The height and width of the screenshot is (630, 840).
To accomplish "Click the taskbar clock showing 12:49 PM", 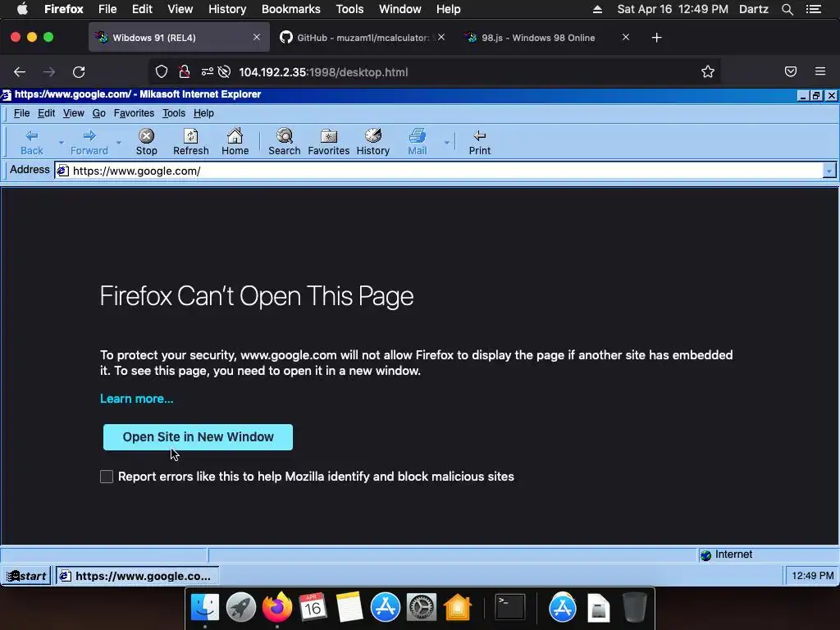I will pyautogui.click(x=812, y=576).
